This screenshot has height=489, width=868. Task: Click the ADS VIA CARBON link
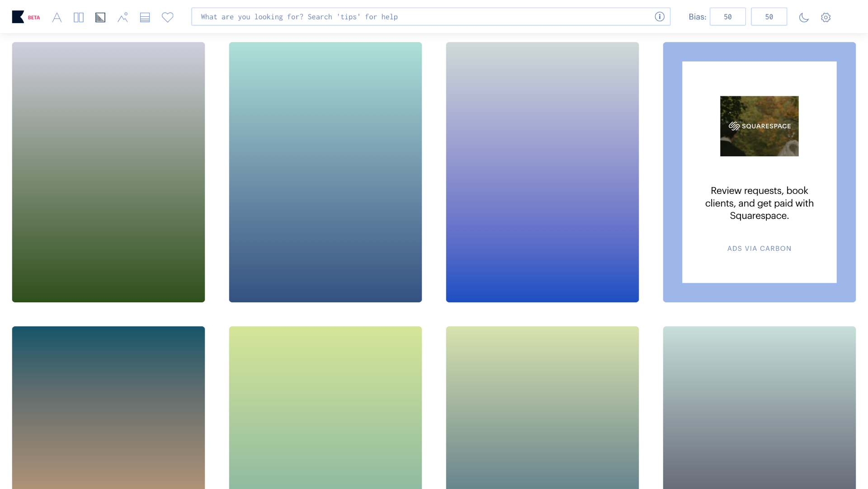point(759,249)
